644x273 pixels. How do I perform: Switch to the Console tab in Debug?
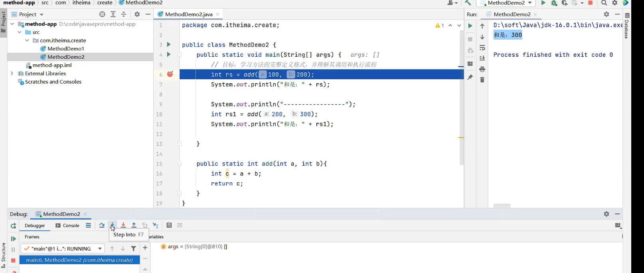click(x=67, y=225)
